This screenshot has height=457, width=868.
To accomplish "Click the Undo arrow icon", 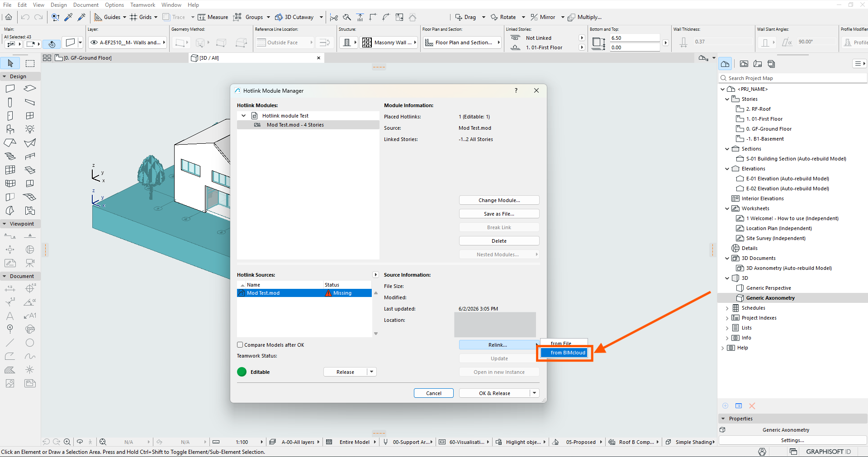I will point(25,17).
